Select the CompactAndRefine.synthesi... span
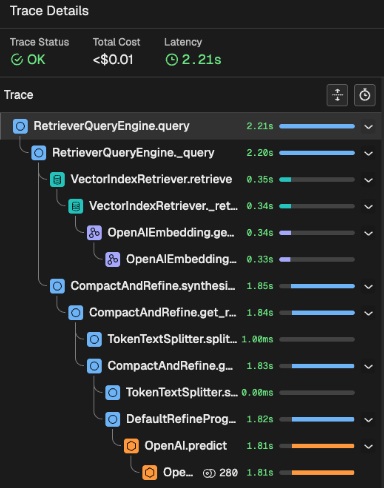 [x=191, y=286]
